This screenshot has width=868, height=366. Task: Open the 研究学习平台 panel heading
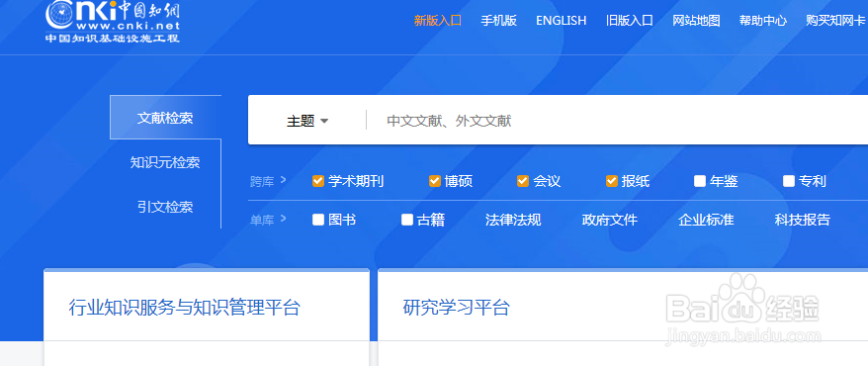[x=456, y=308]
